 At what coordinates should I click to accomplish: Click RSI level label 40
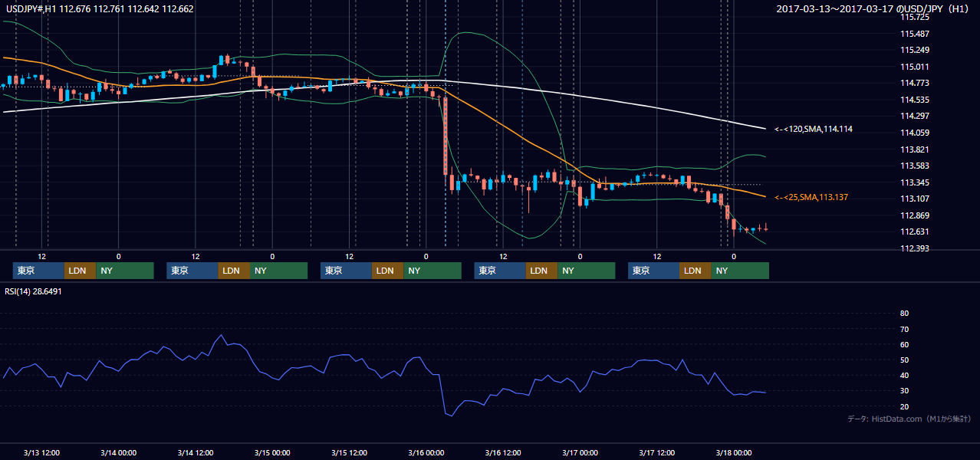click(x=904, y=376)
